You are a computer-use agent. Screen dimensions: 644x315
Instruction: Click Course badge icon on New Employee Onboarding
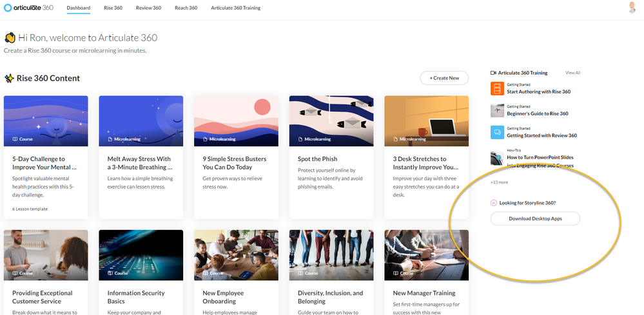tap(206, 273)
